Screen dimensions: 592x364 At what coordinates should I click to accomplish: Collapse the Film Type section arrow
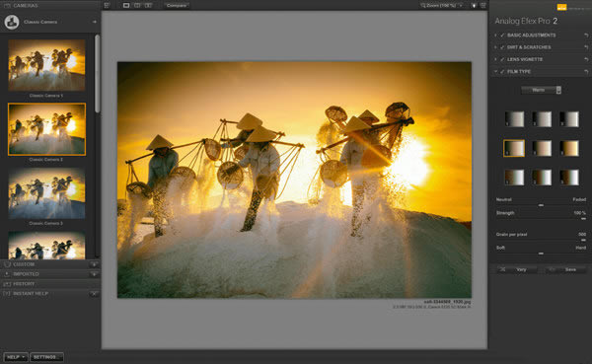click(x=495, y=71)
